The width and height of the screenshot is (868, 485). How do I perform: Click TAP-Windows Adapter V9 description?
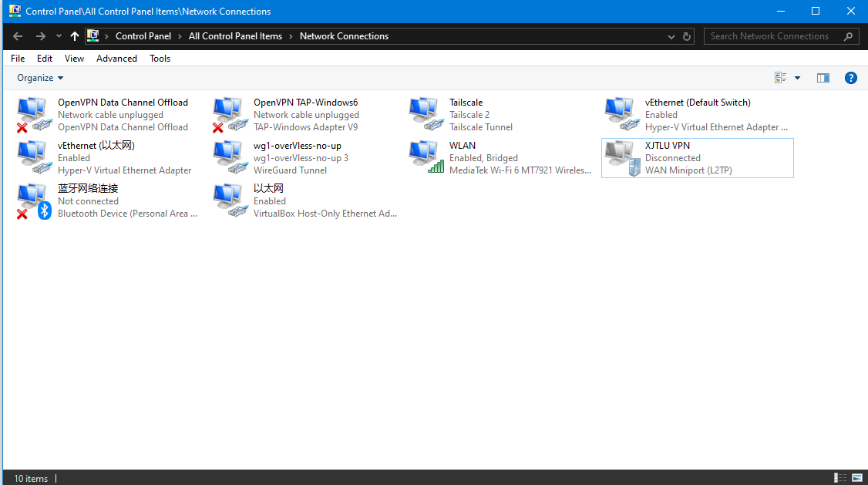tap(305, 126)
